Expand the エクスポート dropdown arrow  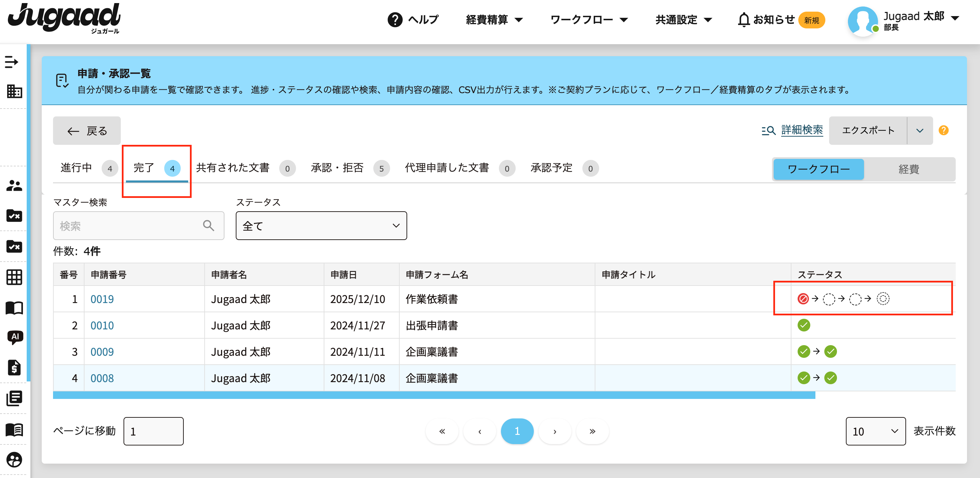[x=919, y=130]
